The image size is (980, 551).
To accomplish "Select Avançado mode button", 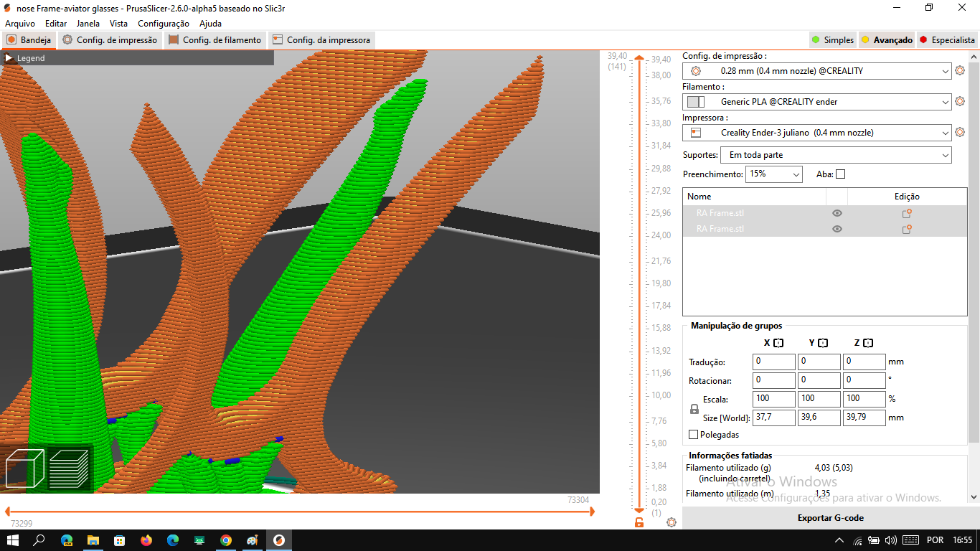I will [x=887, y=40].
